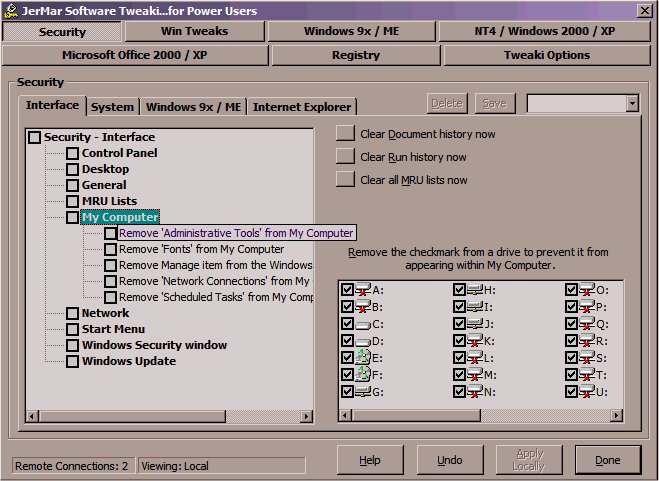Click the Help button

(370, 460)
